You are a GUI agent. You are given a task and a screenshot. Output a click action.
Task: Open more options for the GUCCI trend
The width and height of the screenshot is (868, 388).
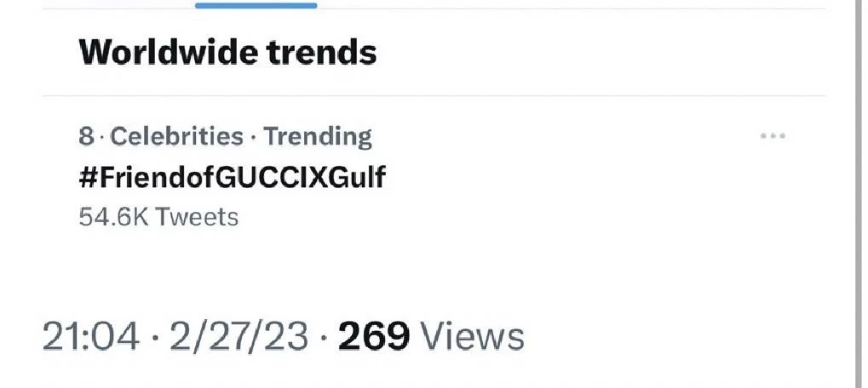pyautogui.click(x=772, y=136)
